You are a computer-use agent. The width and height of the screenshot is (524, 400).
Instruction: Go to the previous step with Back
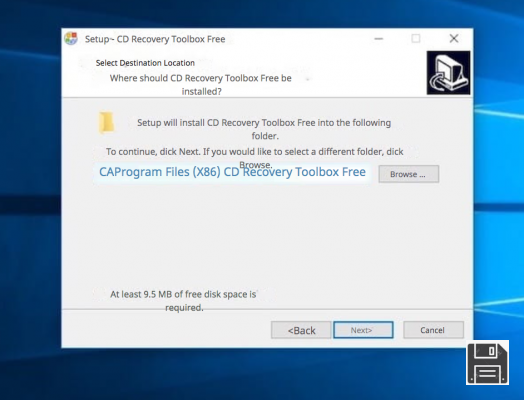tap(301, 330)
